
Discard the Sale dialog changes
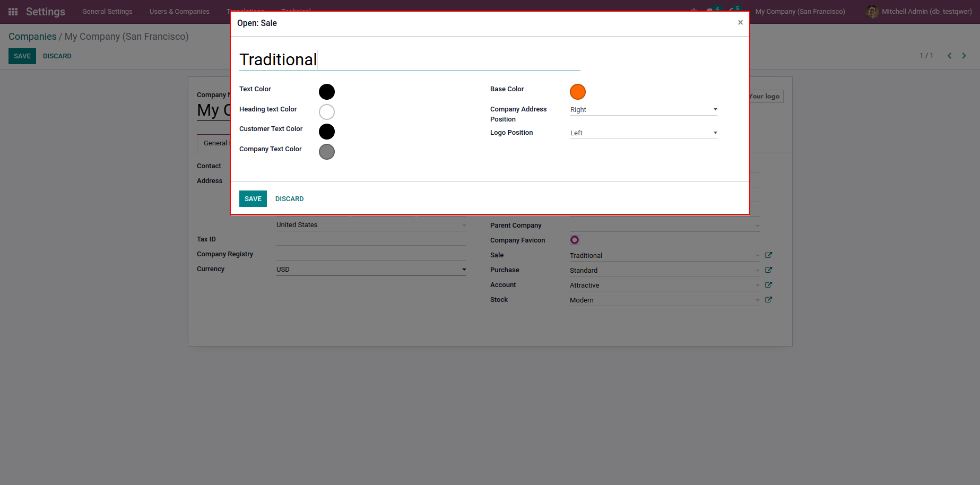pyautogui.click(x=290, y=198)
